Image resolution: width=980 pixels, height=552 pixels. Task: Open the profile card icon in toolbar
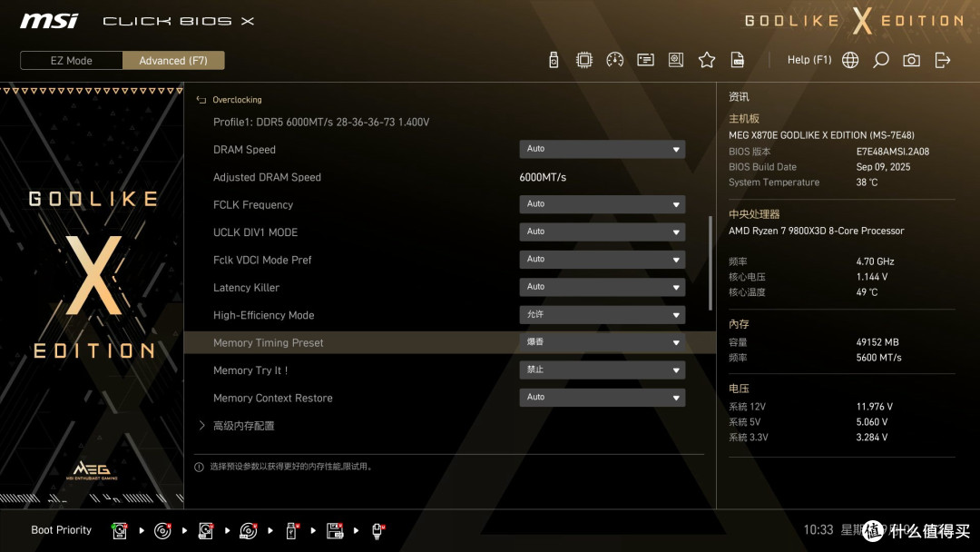coord(645,60)
